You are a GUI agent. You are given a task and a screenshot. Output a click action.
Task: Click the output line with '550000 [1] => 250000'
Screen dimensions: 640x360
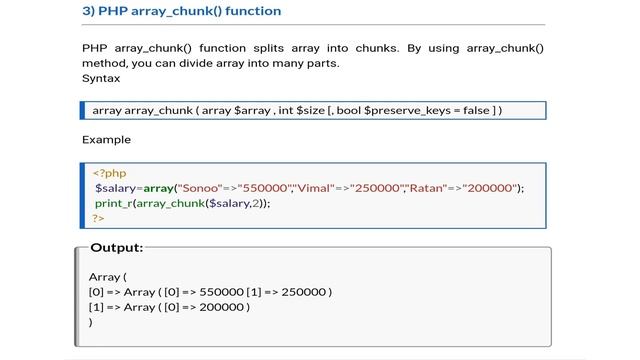click(210, 292)
